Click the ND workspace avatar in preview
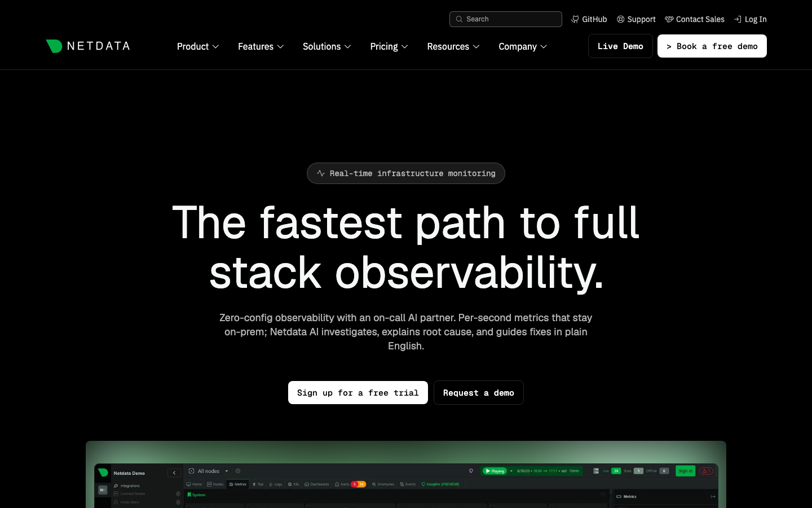This screenshot has width=812, height=508. click(x=103, y=490)
